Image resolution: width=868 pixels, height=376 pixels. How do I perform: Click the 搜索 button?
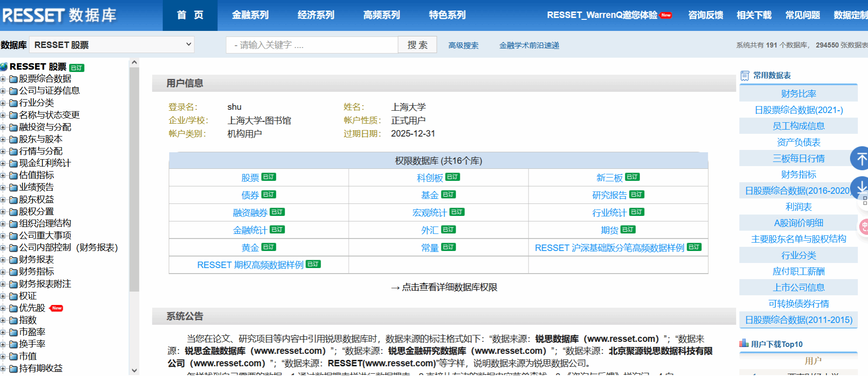(417, 45)
